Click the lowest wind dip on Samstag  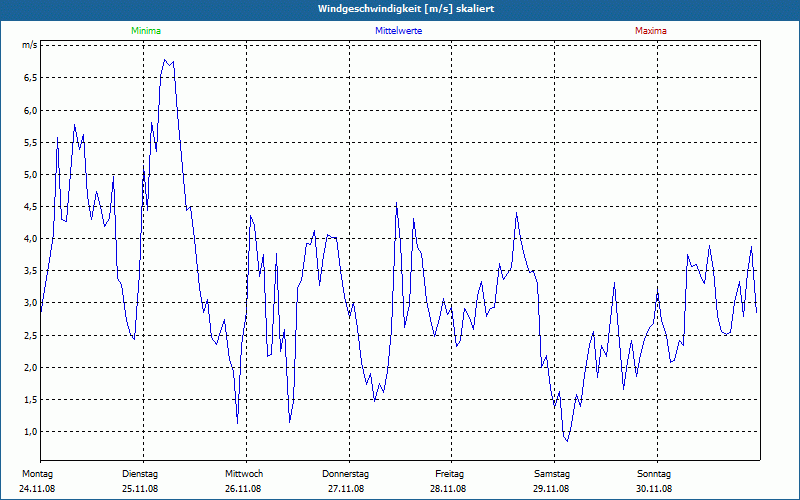[x=567, y=441]
